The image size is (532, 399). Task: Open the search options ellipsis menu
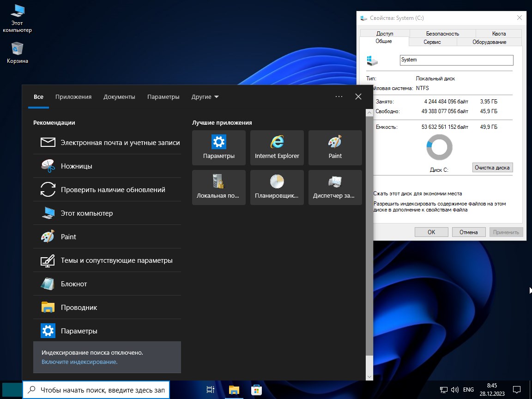coord(339,97)
